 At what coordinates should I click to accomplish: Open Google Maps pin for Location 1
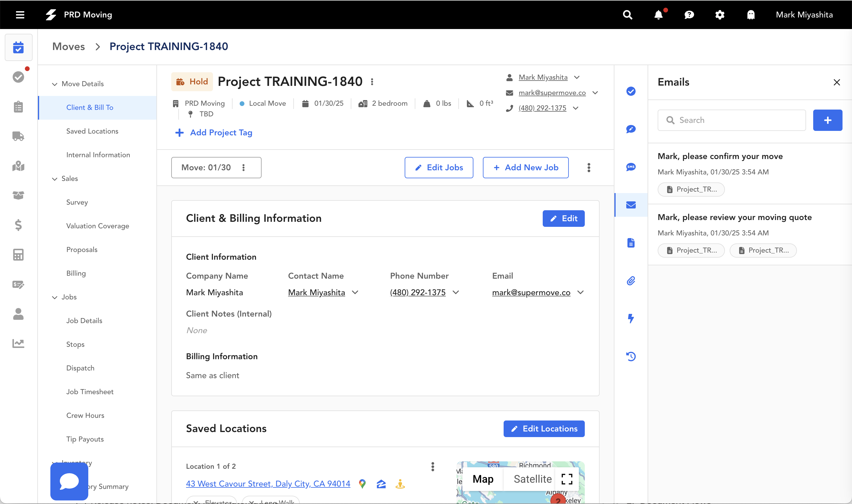pyautogui.click(x=363, y=484)
